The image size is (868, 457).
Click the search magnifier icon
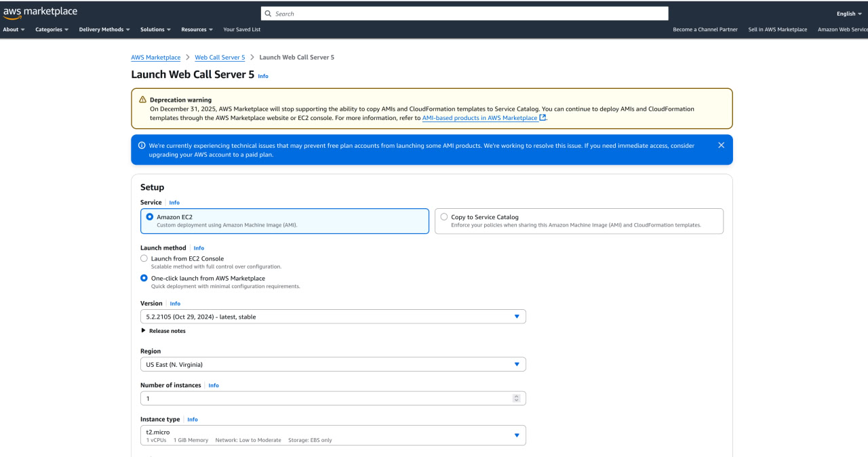(x=269, y=14)
